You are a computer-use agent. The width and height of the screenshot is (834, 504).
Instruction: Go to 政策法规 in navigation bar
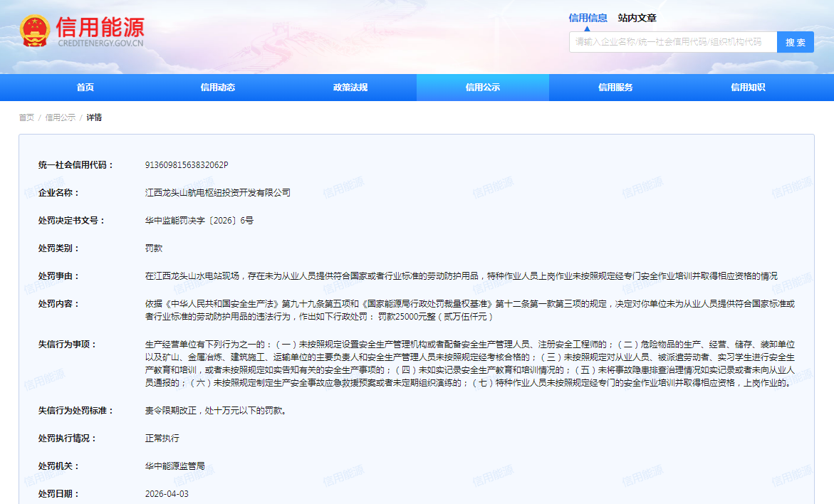coord(350,88)
